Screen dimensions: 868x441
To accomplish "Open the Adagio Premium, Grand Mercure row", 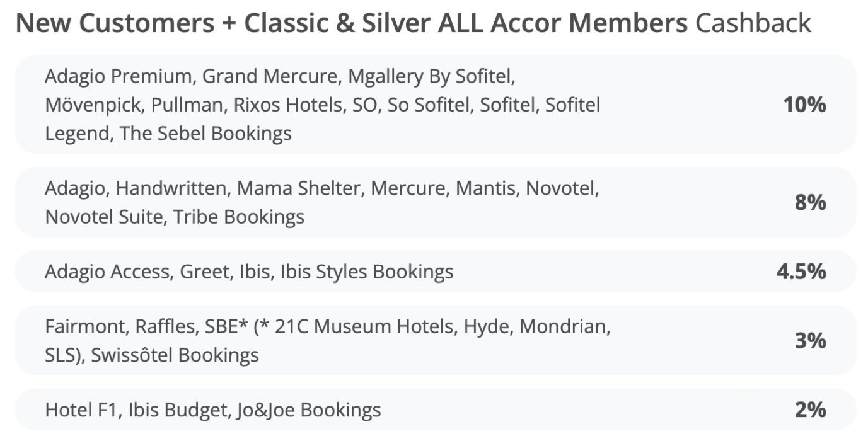I will (x=436, y=105).
